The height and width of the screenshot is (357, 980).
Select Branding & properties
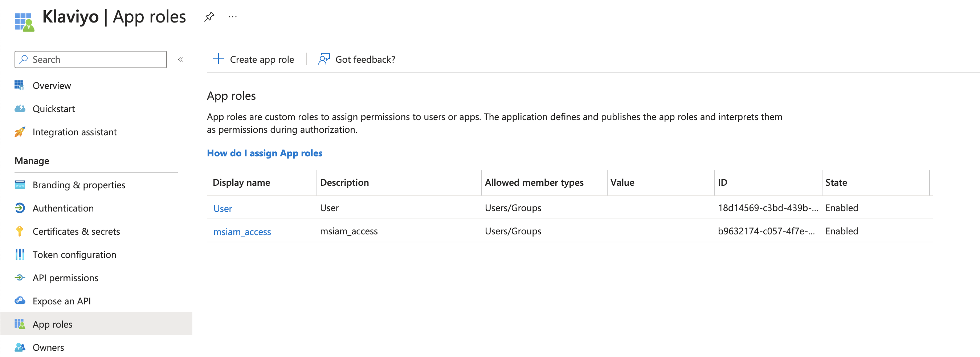coord(79,185)
